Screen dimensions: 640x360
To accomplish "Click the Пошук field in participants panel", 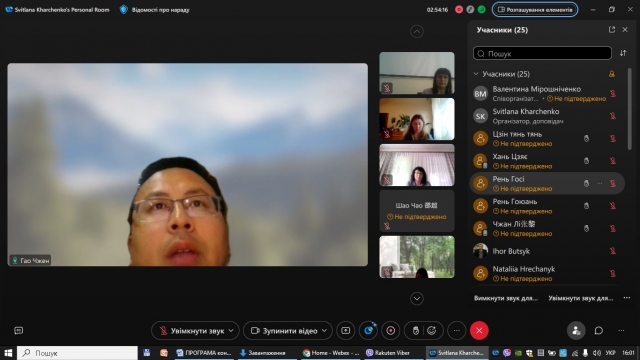I will pyautogui.click(x=542, y=53).
